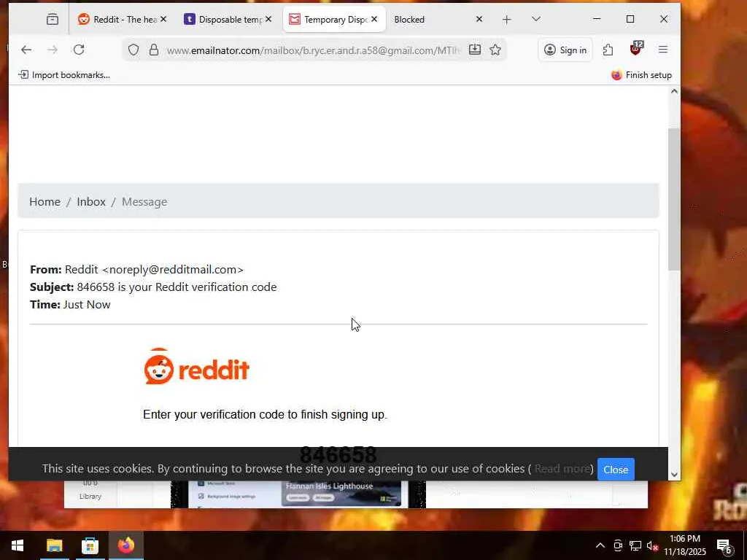The height and width of the screenshot is (560, 747).
Task: Focus the emailnator URL address bar
Action: click(314, 50)
